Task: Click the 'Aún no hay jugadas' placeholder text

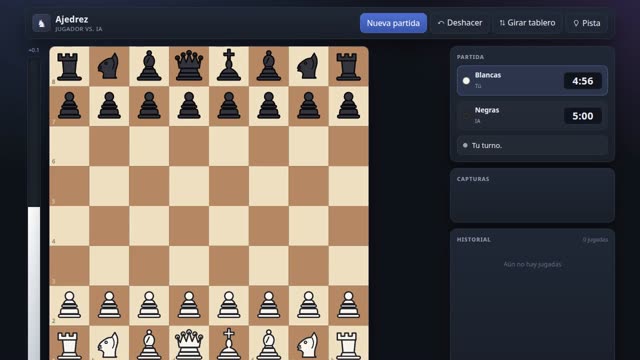Action: [x=532, y=264]
